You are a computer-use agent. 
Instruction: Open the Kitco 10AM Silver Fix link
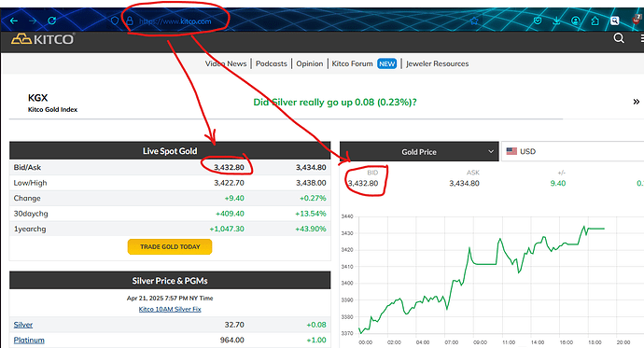click(170, 309)
